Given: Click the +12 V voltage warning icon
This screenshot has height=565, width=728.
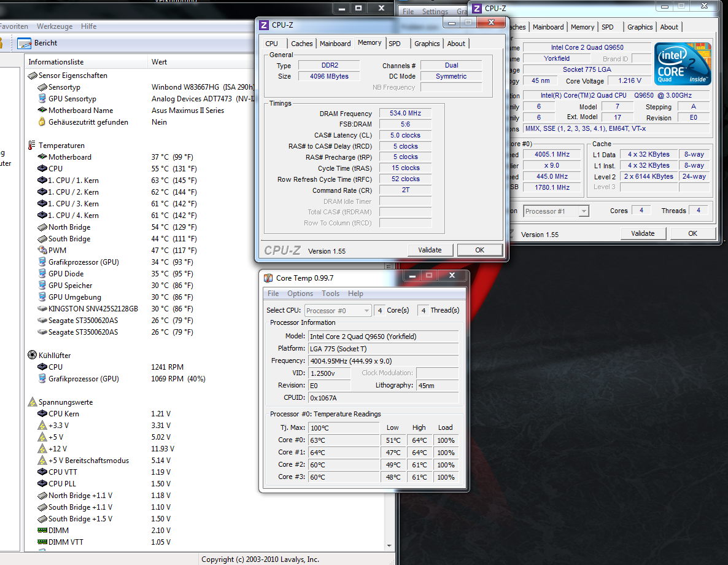Looking at the screenshot, I should tap(42, 449).
